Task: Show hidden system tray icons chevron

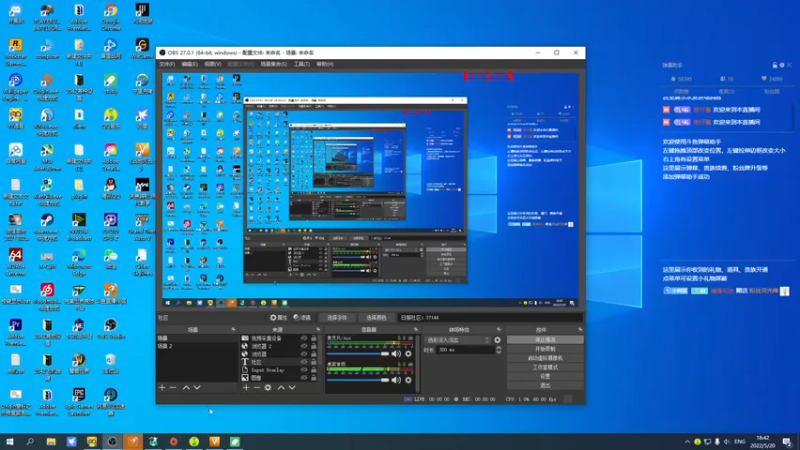Action: (687, 442)
